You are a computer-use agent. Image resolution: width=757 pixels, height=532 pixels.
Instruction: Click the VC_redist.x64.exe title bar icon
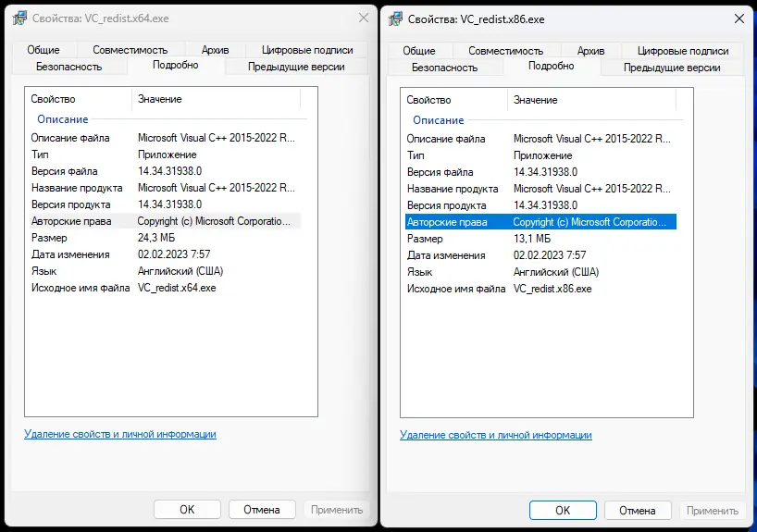(19, 19)
